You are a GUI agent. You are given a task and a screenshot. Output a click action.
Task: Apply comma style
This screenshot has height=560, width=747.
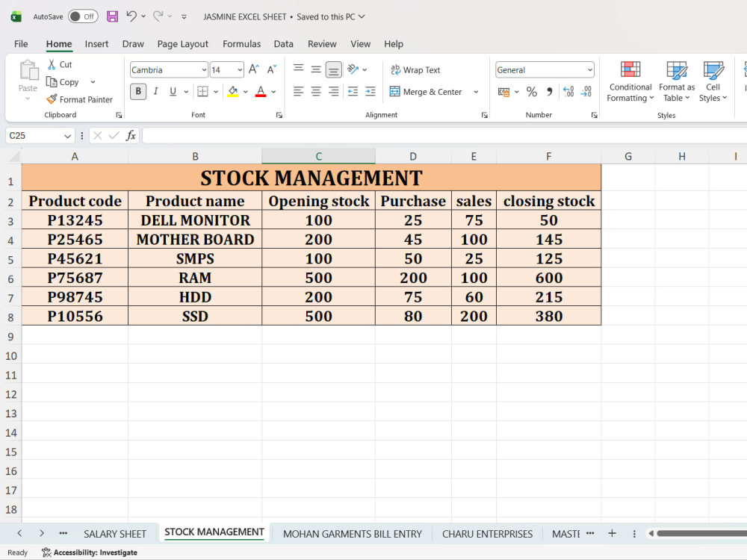coord(549,91)
